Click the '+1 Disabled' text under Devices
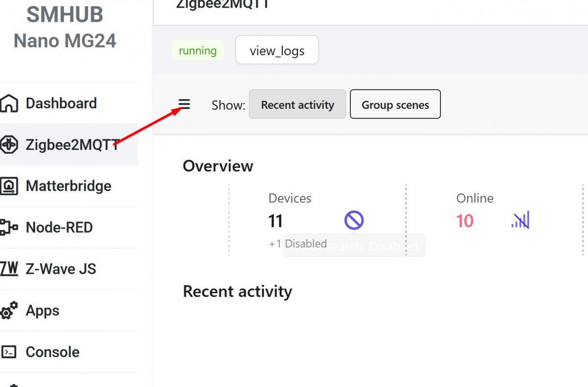Viewport: 588px width, 387px height. pyautogui.click(x=298, y=244)
